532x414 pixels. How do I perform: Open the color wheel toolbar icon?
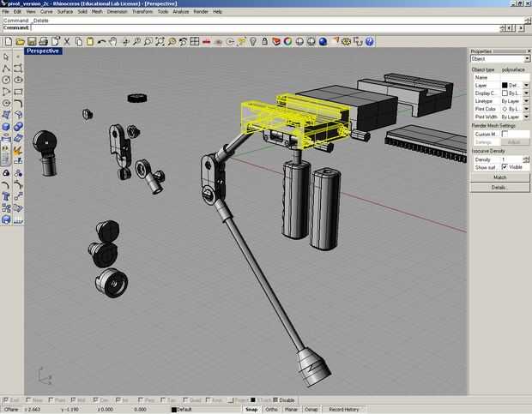click(287, 41)
